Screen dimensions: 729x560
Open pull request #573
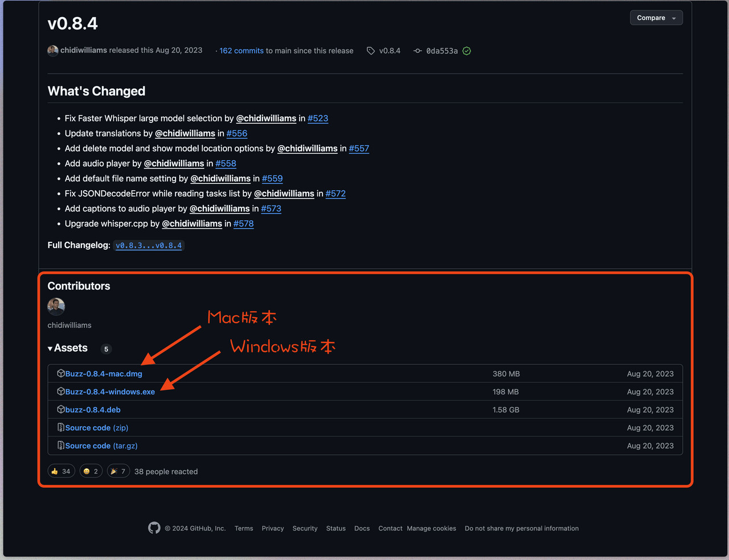[271, 208]
